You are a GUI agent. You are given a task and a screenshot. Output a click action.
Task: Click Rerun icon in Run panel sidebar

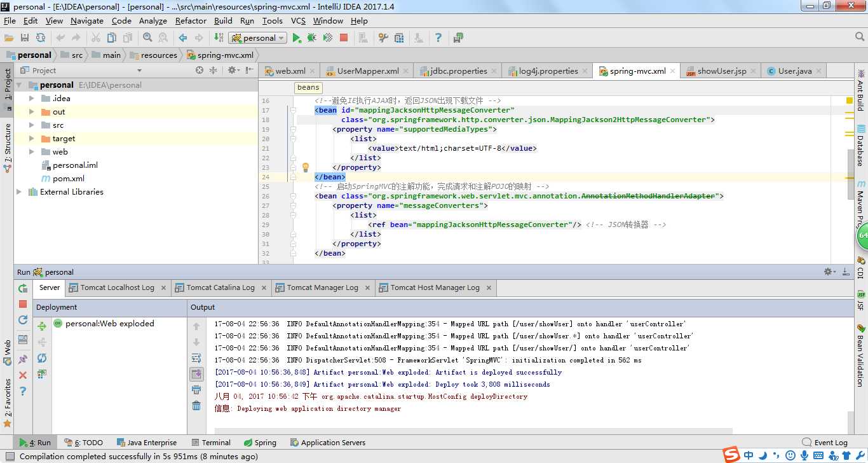[23, 288]
